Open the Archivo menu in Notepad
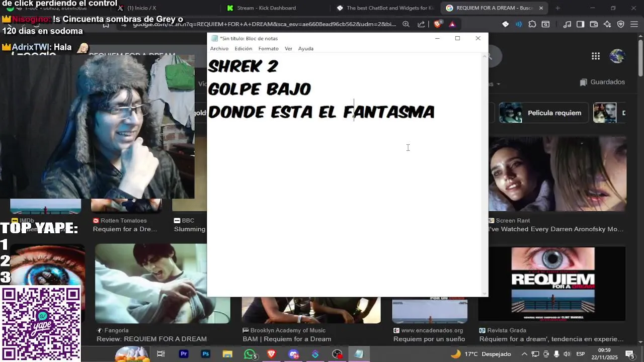 [219, 49]
